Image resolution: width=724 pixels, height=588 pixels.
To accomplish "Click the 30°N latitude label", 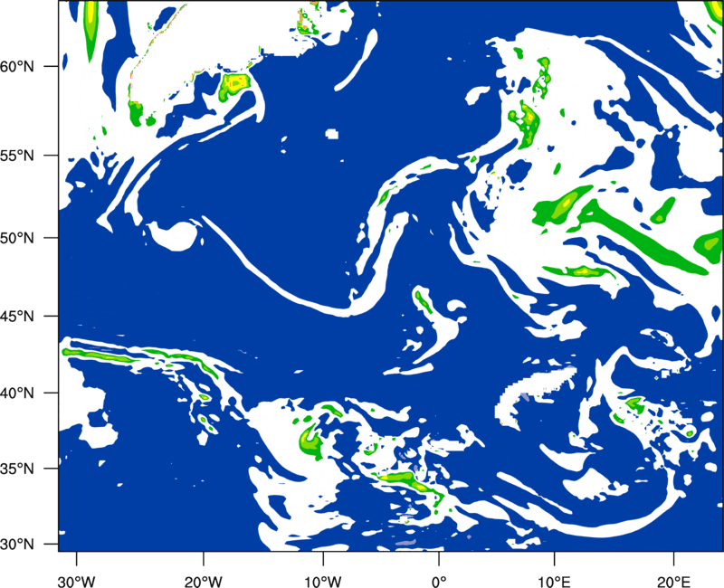I will click(x=17, y=545).
